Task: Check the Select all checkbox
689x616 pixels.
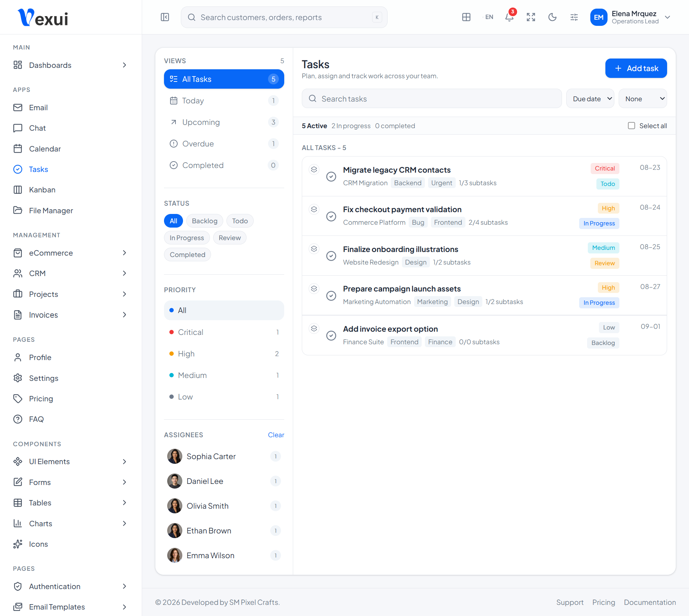Action: click(632, 126)
